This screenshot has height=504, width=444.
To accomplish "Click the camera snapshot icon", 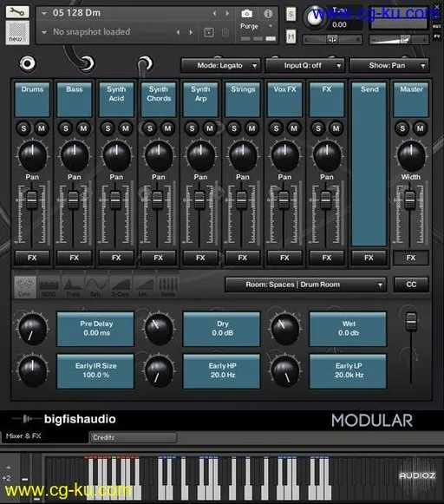I will pyautogui.click(x=246, y=14).
